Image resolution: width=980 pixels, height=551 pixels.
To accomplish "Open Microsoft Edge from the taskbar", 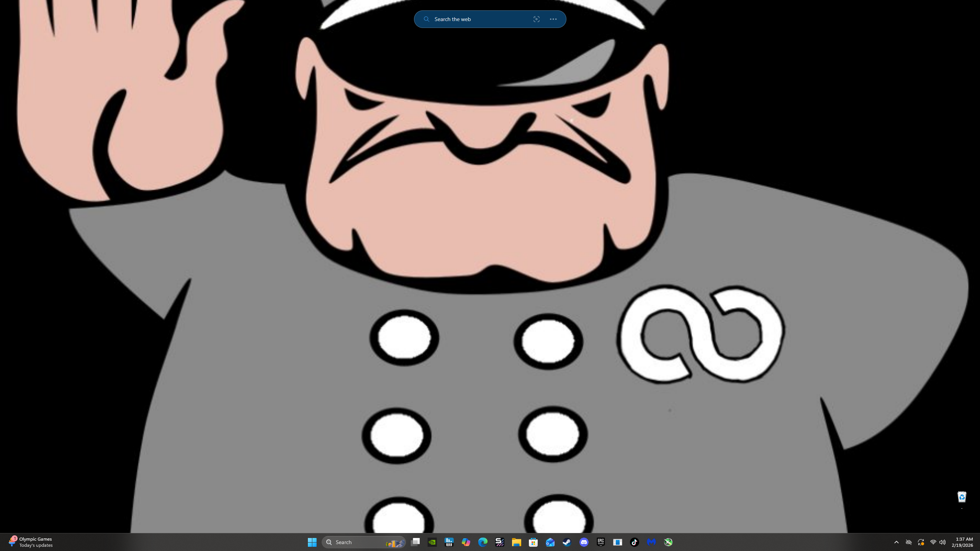I will tap(483, 542).
